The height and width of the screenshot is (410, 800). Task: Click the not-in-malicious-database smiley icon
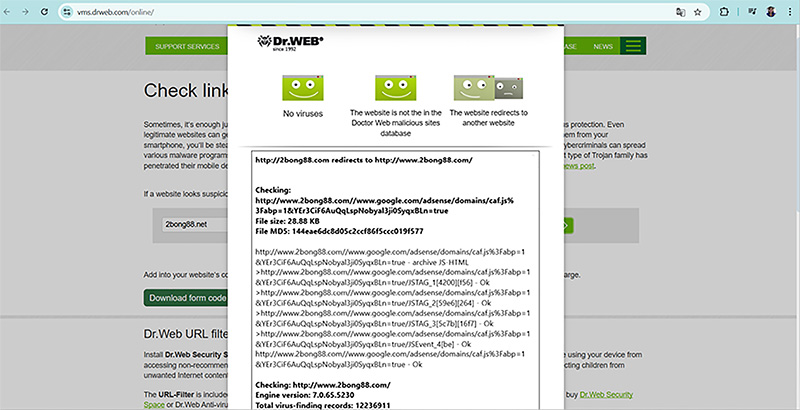[x=395, y=88]
